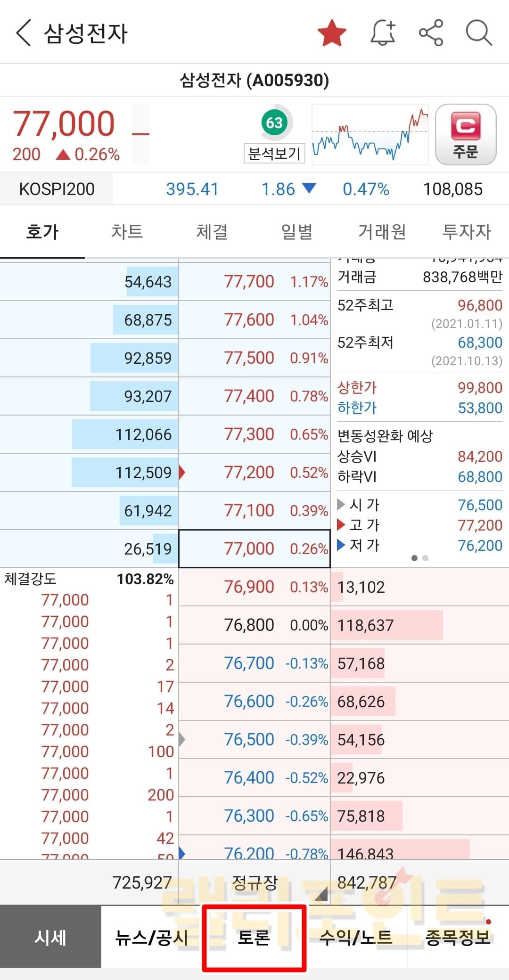Tap the KOSPI200 index label
509x980 pixels.
click(x=57, y=189)
